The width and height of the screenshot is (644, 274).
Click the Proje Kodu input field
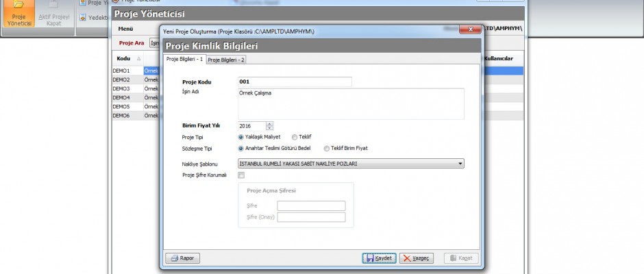click(x=295, y=82)
